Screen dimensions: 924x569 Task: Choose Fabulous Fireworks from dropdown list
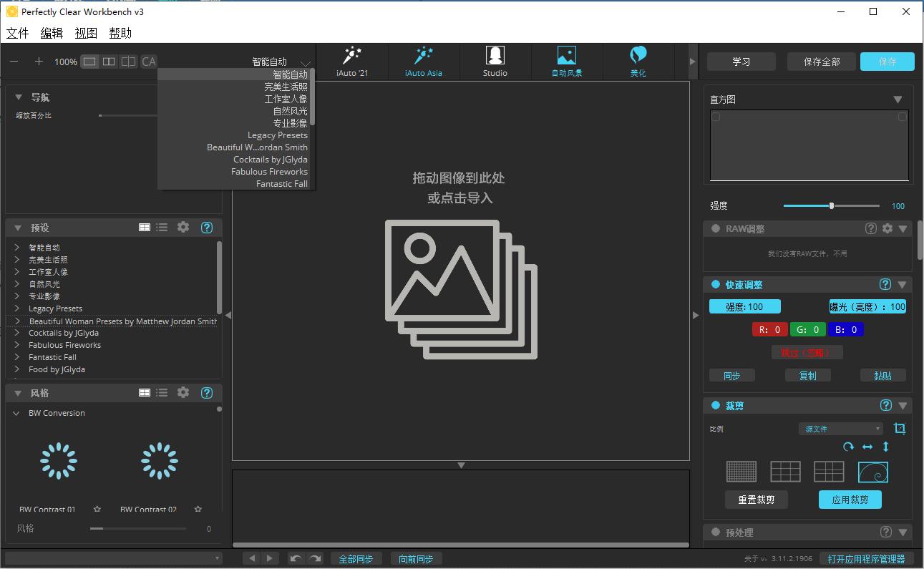pos(269,172)
